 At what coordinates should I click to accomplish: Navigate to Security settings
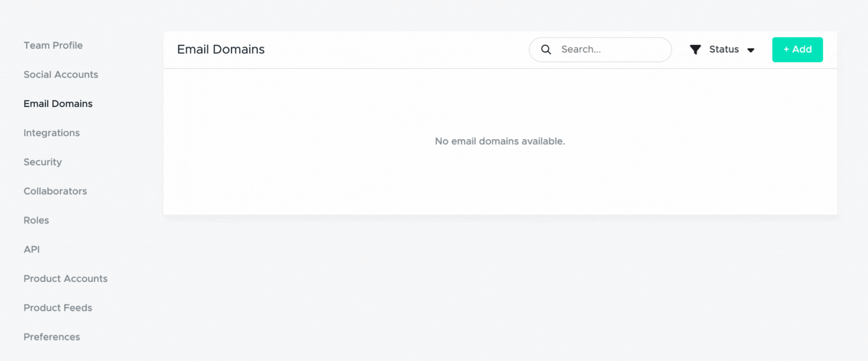point(43,162)
